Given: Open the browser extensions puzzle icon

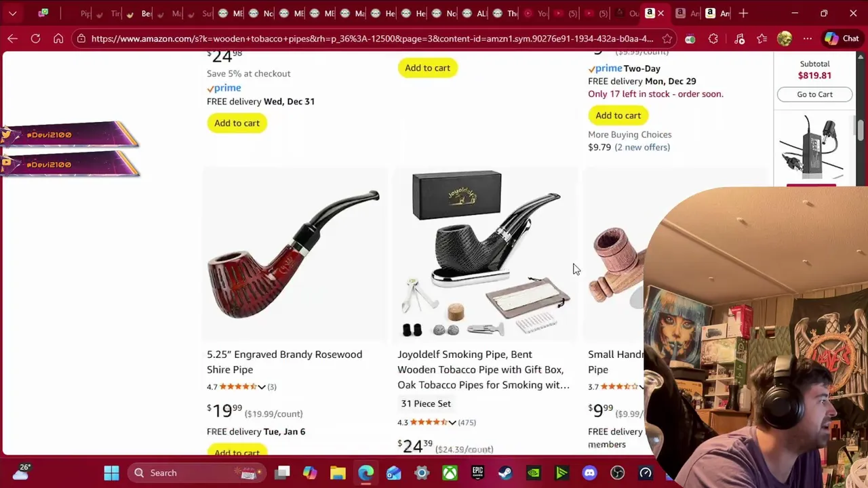Looking at the screenshot, I should pos(713,39).
